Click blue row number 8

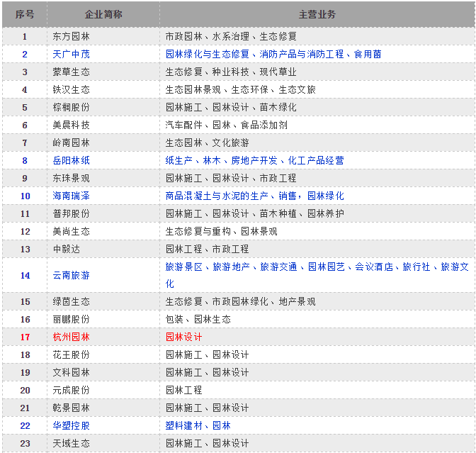pyautogui.click(x=25, y=160)
